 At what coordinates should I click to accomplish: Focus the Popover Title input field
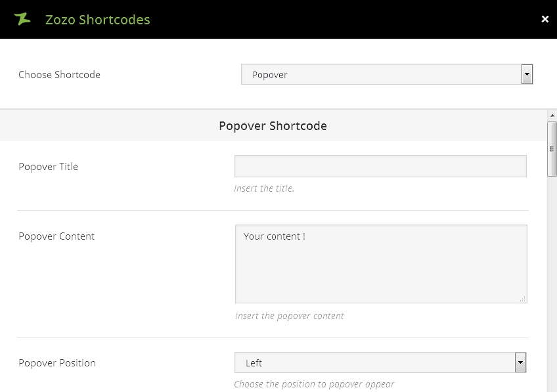pos(380,166)
